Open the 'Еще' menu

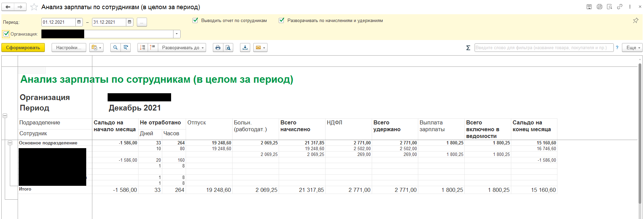click(x=633, y=48)
